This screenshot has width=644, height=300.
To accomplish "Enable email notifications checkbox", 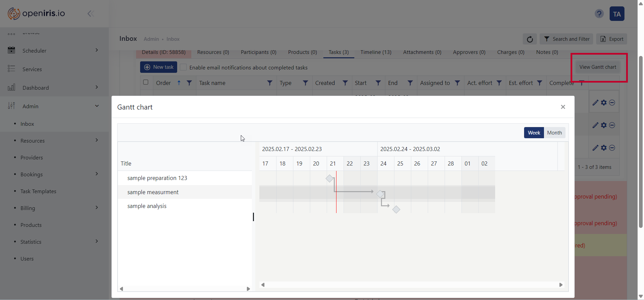I will (x=183, y=67).
